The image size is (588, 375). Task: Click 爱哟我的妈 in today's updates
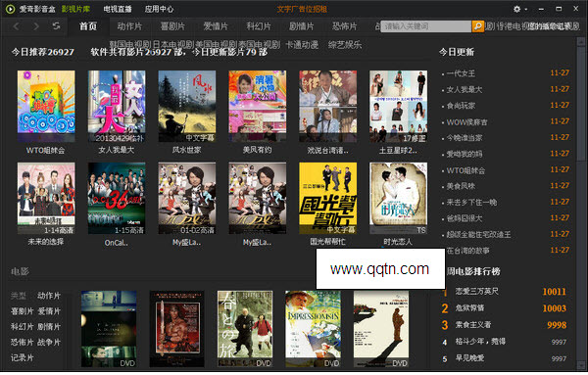click(465, 154)
